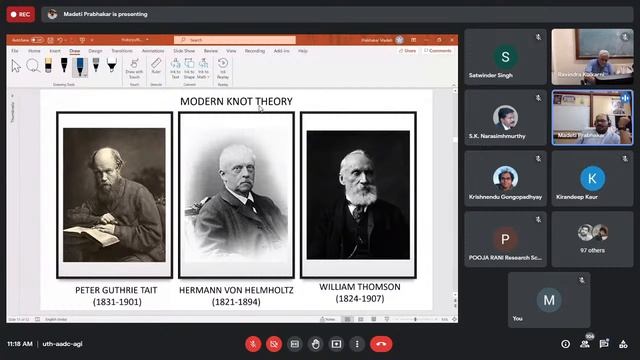Open the Activities icon
Screen dimensions: 640x360
tap(623, 344)
